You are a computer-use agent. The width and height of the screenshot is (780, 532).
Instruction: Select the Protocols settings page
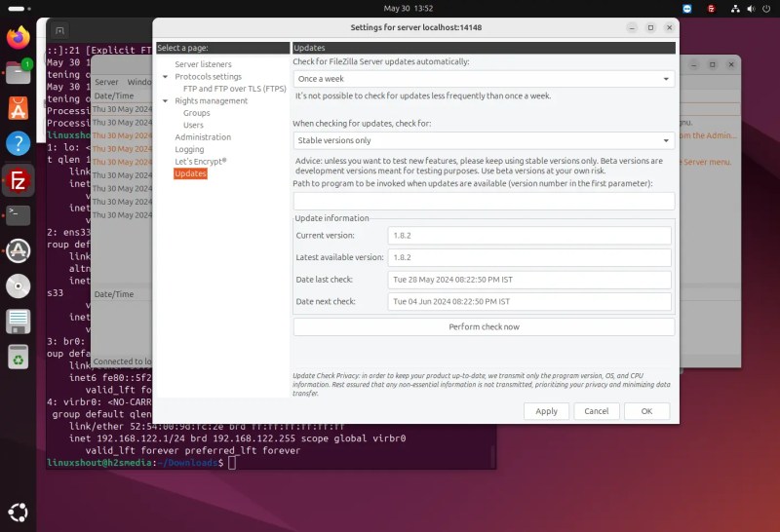pyautogui.click(x=208, y=77)
